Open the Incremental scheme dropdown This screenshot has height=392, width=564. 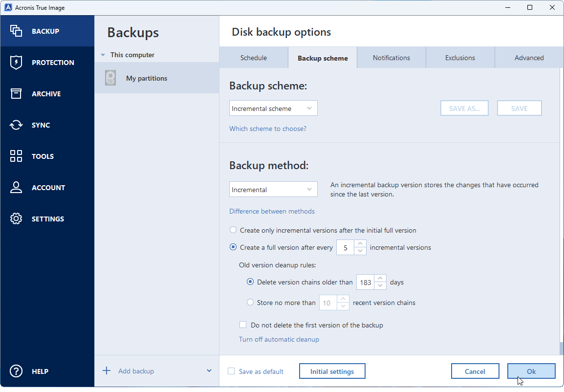coord(273,108)
